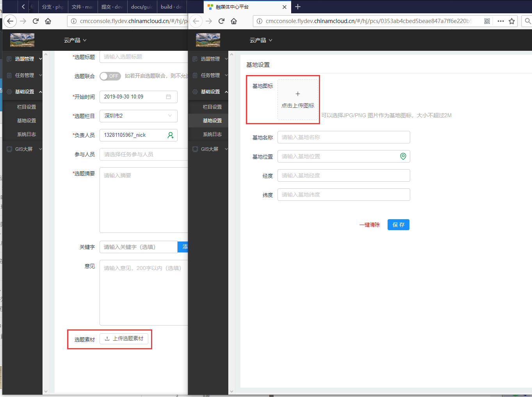This screenshot has height=397, width=532.
Task: Click the blue button beside the 关键字 field
Action: coord(183,247)
